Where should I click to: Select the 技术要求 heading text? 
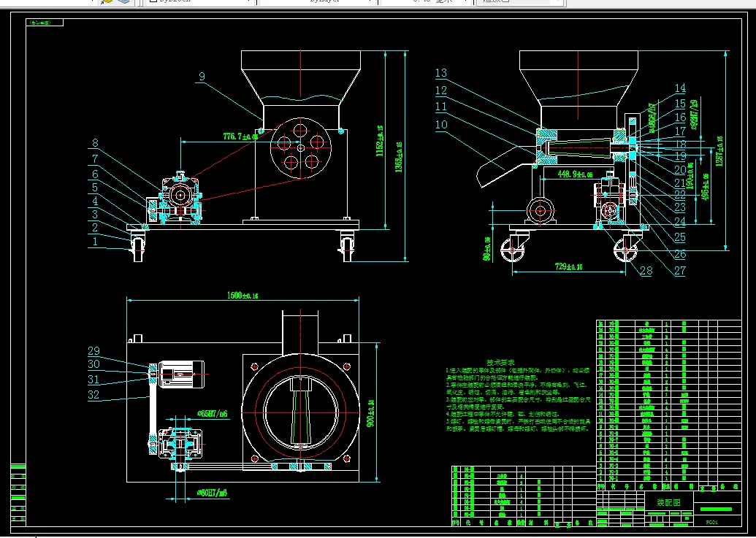500,362
